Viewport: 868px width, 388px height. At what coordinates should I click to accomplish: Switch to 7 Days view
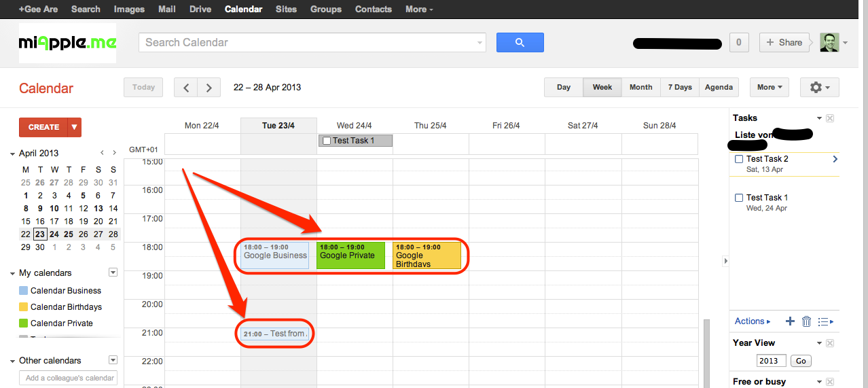pos(680,87)
